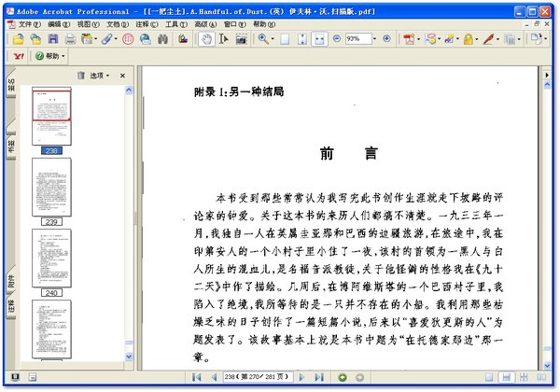Click the Attach file paperclip icon
This screenshot has width=560, height=392.
pyautogui.click(x=106, y=39)
